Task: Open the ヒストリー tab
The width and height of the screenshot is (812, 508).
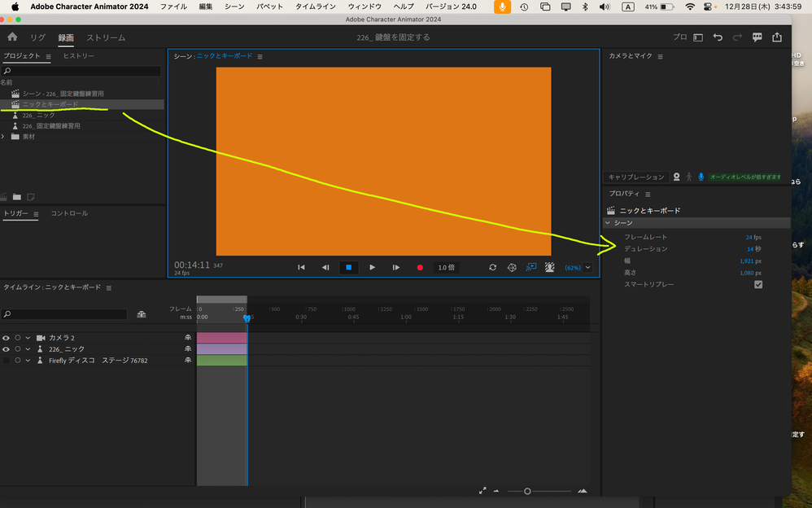Action: (x=79, y=56)
